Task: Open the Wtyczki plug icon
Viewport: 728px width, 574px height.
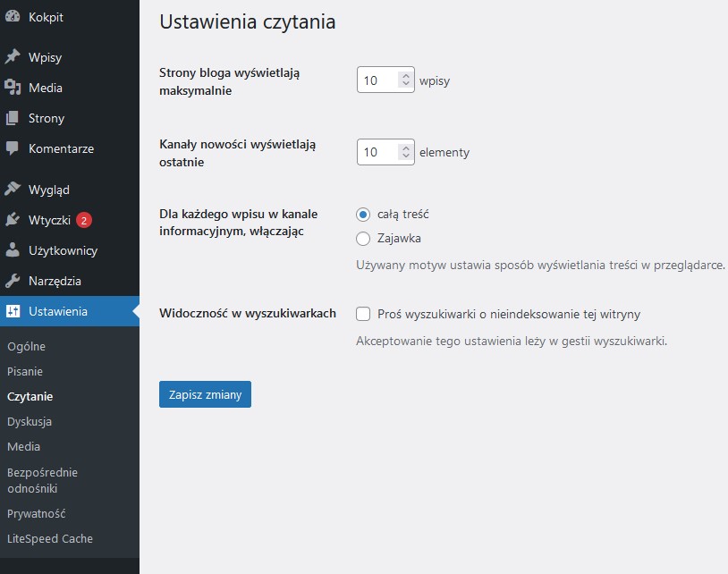Action: click(13, 220)
